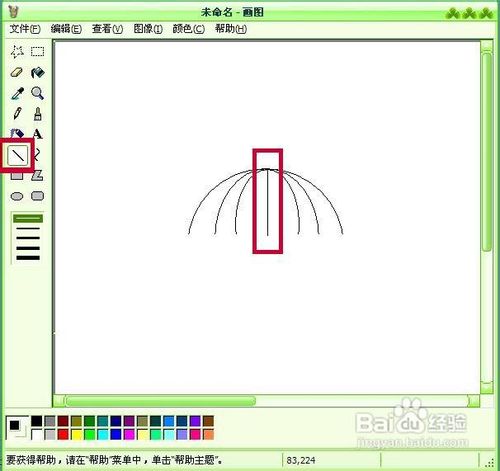Click the vertical line drawn on canvas

(x=267, y=202)
